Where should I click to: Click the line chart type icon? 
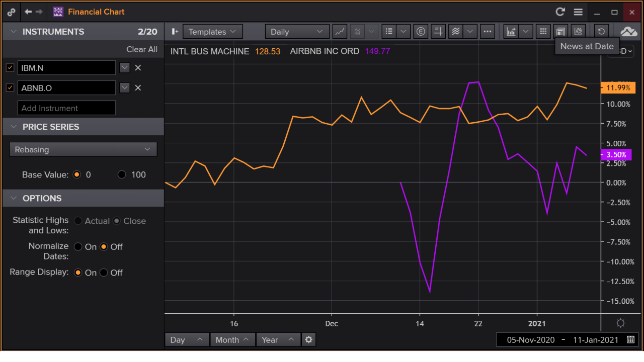[340, 32]
